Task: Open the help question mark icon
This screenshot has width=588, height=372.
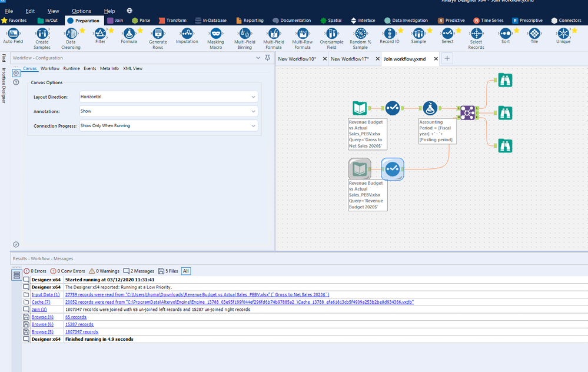Action: coord(16,82)
